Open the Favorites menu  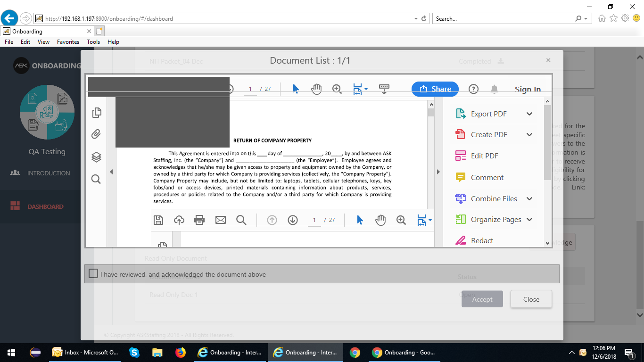[x=68, y=41]
